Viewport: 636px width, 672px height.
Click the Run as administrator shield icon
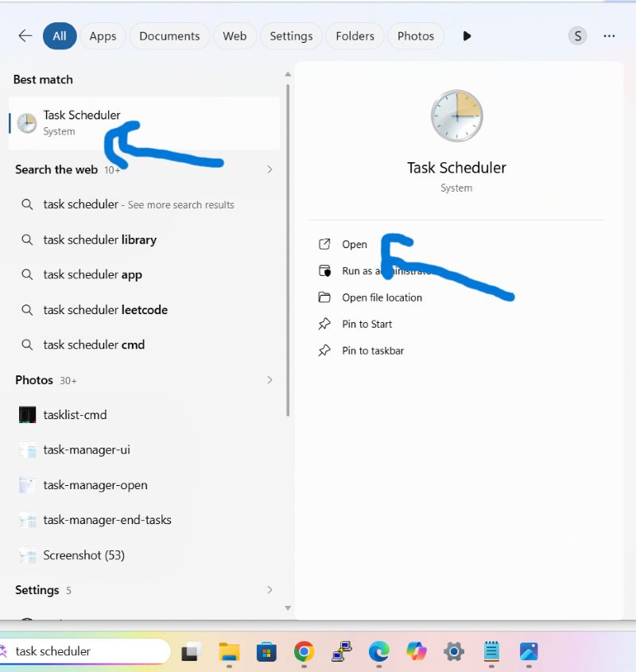click(x=324, y=271)
